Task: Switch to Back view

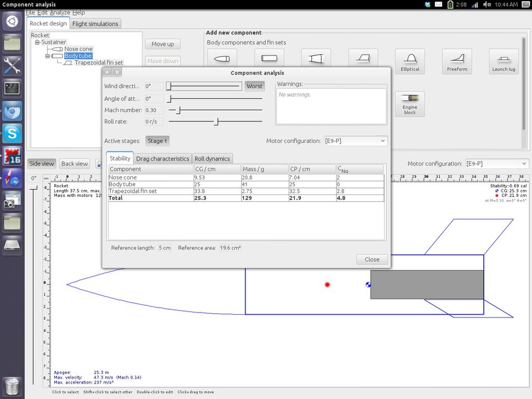Action: [74, 163]
